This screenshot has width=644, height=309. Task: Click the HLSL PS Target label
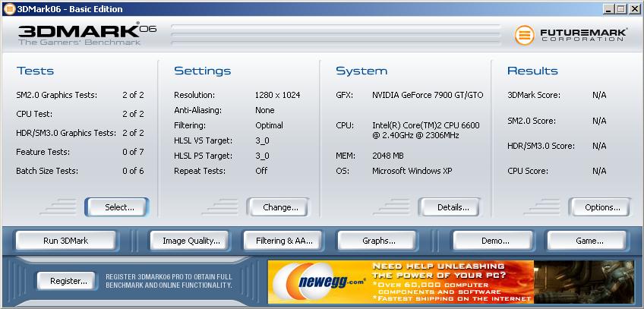[x=204, y=156]
